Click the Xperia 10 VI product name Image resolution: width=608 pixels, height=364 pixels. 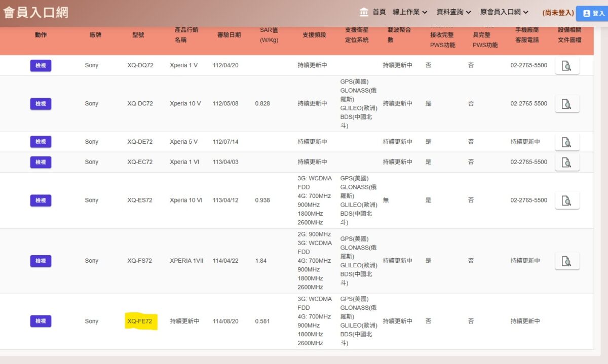[186, 200]
